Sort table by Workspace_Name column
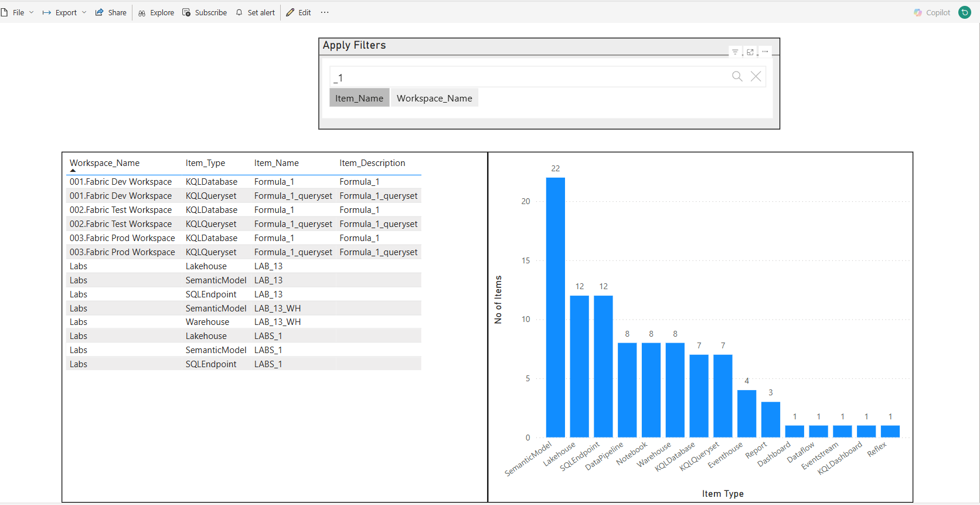The width and height of the screenshot is (980, 505). pos(104,163)
